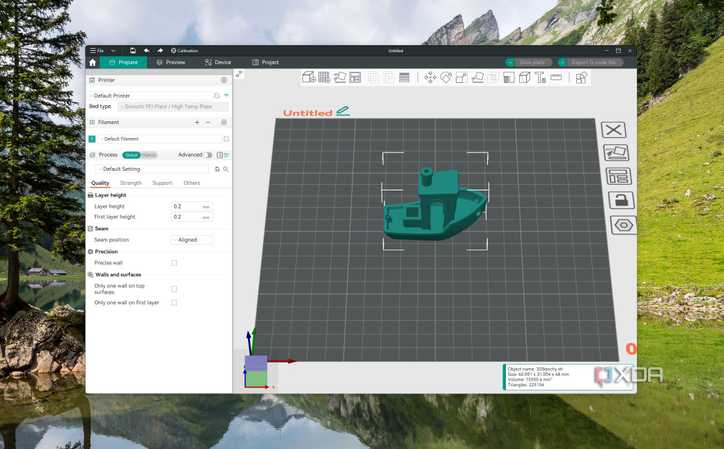724x449 pixels.
Task: Click the save project icon in title bar
Action: [x=133, y=50]
